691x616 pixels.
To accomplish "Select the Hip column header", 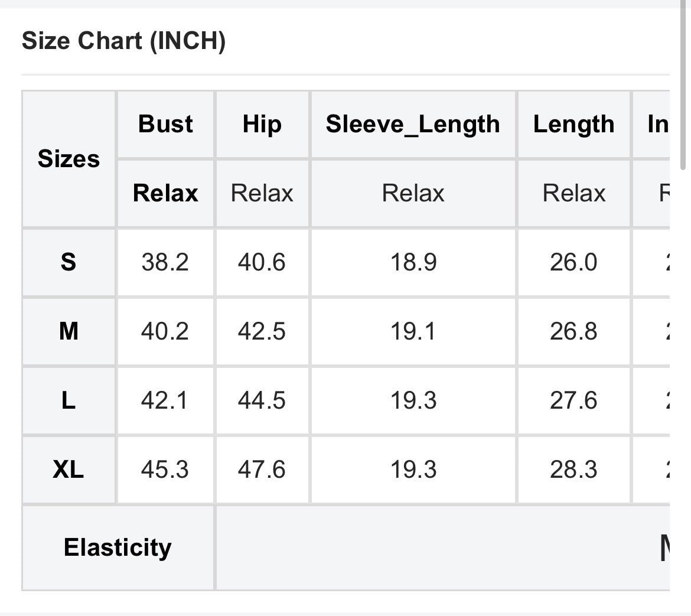I will 262,124.
